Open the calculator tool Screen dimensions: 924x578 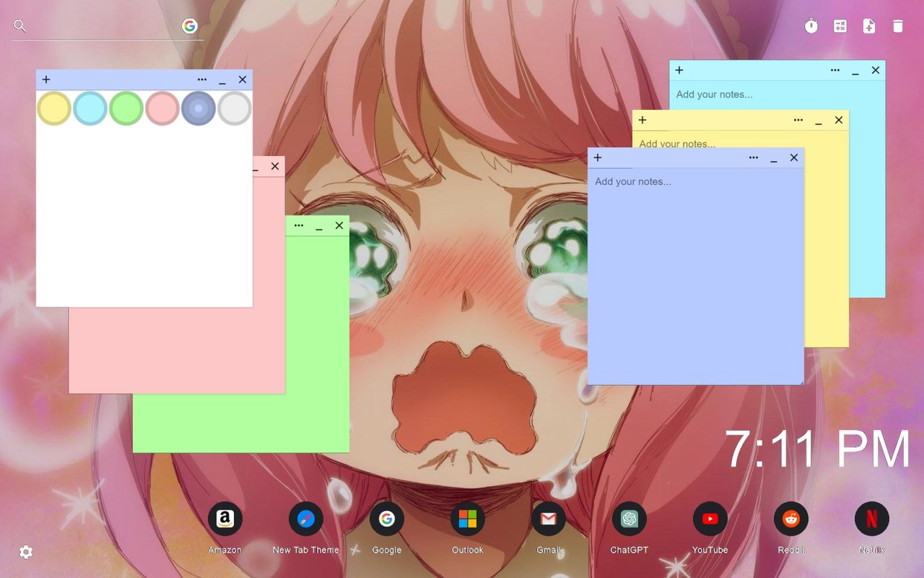click(x=840, y=26)
